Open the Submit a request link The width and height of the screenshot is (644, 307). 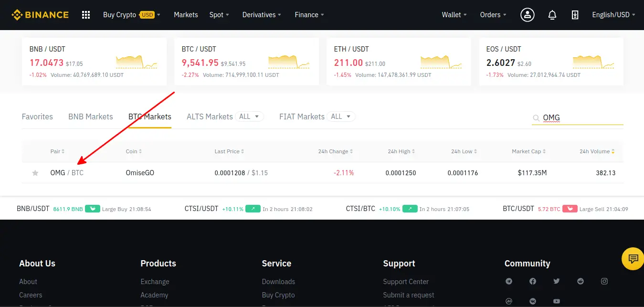click(409, 295)
